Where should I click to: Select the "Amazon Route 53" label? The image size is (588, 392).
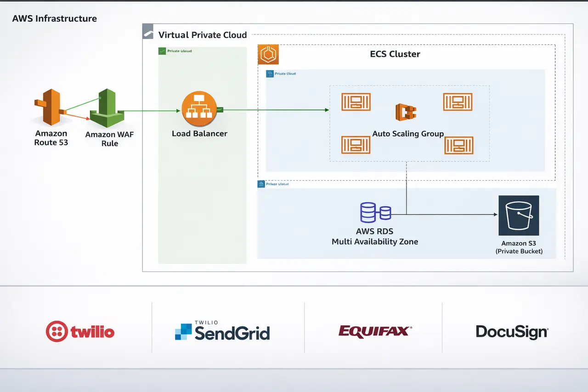(51, 138)
